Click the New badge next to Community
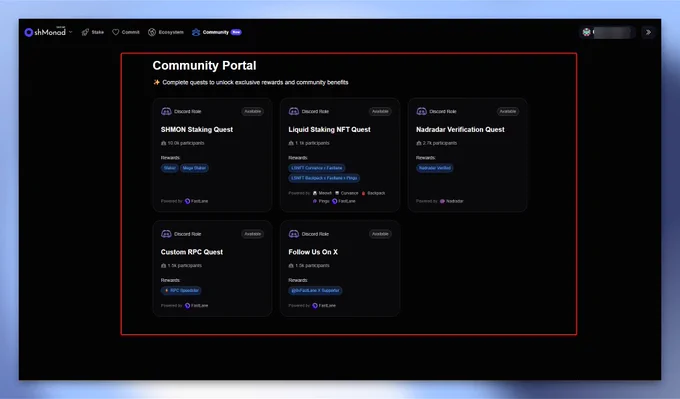This screenshot has width=680, height=399. (236, 32)
